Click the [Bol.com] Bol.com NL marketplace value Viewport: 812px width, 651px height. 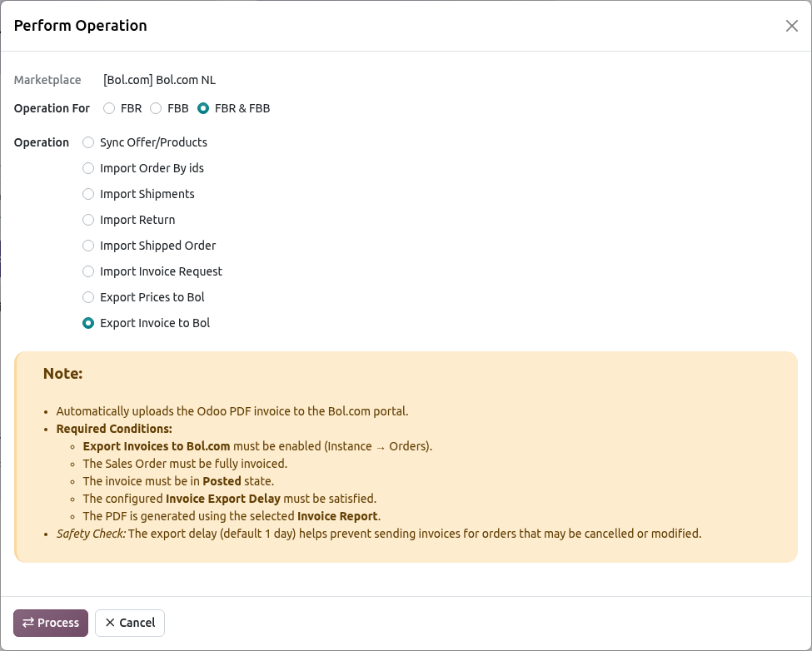tap(160, 80)
